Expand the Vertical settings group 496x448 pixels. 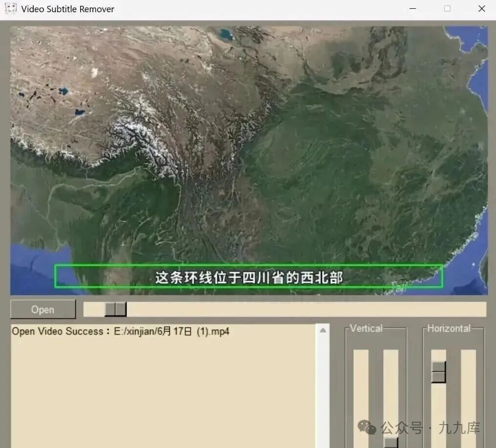375,386
